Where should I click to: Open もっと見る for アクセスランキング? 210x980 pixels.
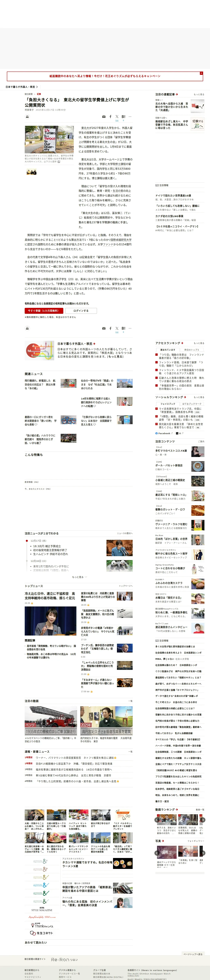pyautogui.click(x=199, y=343)
